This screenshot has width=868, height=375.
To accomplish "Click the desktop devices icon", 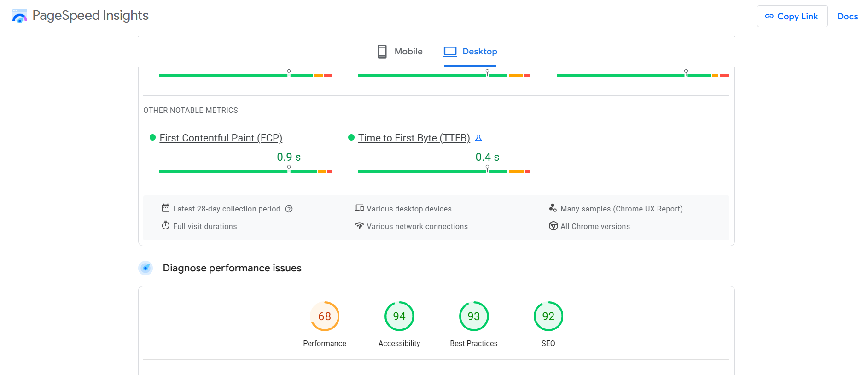I will 359,208.
